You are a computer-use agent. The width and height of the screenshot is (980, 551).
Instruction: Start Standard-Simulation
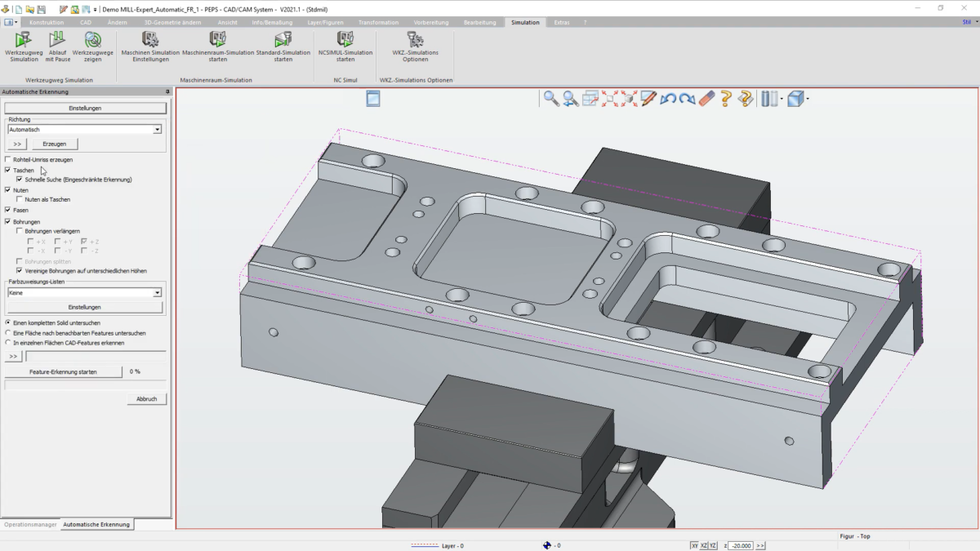tap(283, 47)
